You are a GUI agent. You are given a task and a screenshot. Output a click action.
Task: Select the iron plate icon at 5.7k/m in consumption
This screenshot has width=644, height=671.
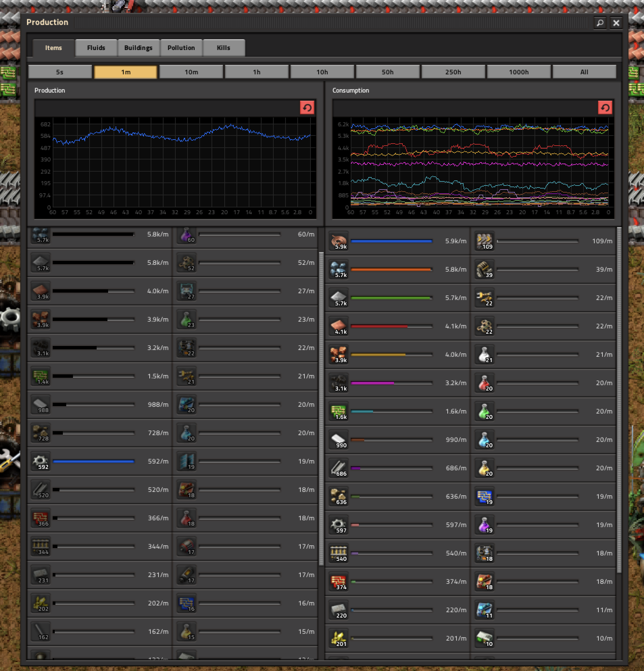coord(339,298)
